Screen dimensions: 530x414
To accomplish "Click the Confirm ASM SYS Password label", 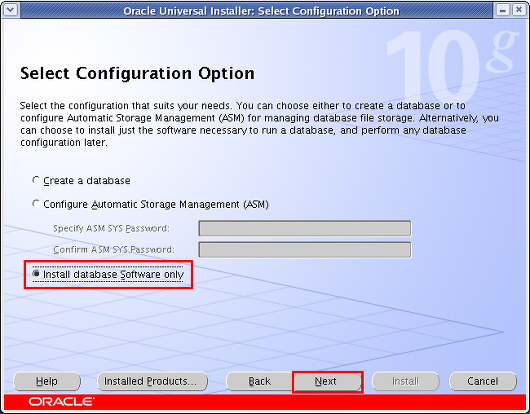I will tap(114, 250).
